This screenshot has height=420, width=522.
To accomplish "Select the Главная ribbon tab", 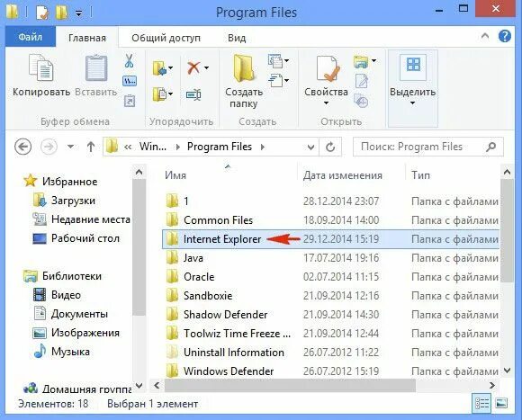I will click(87, 38).
